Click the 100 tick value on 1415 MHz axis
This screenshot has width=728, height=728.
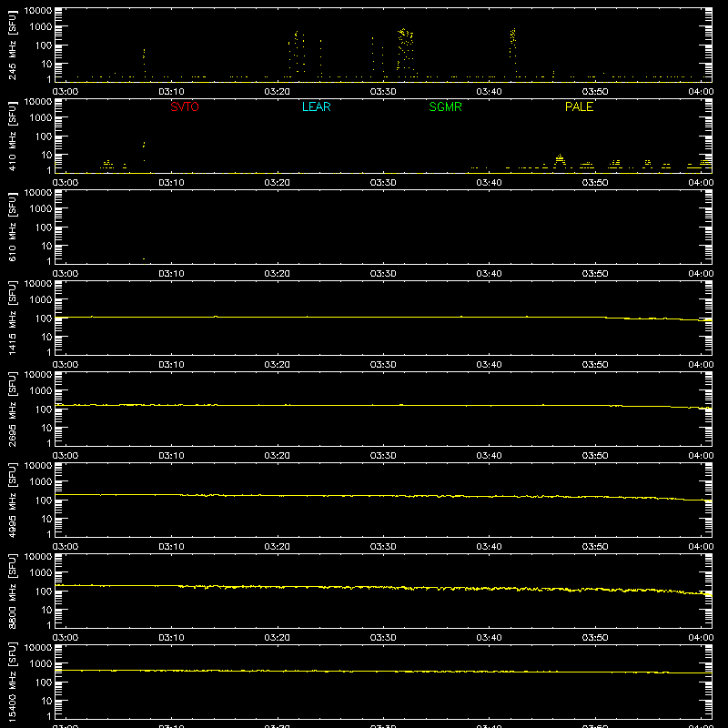(x=44, y=318)
